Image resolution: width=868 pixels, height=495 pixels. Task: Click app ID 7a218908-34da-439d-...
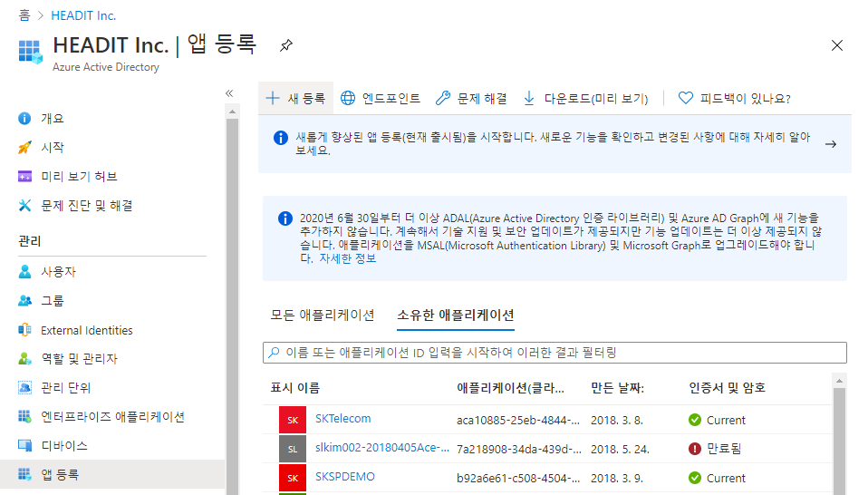pyautogui.click(x=519, y=449)
